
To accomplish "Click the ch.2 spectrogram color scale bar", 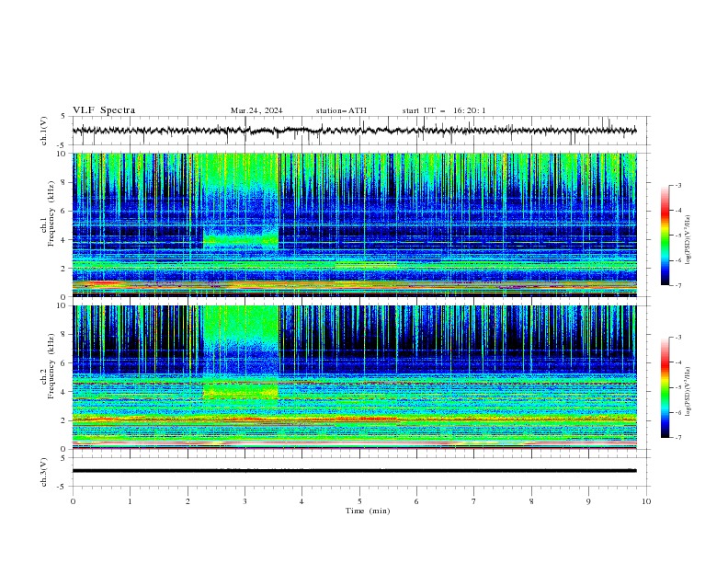I will [665, 387].
